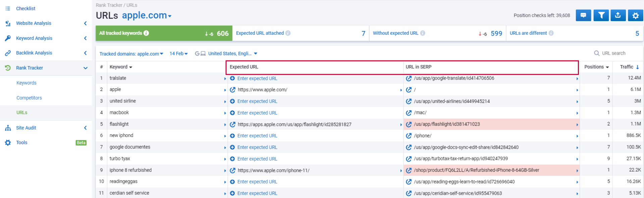
Task: Open the settings gear button
Action: (x=636, y=15)
